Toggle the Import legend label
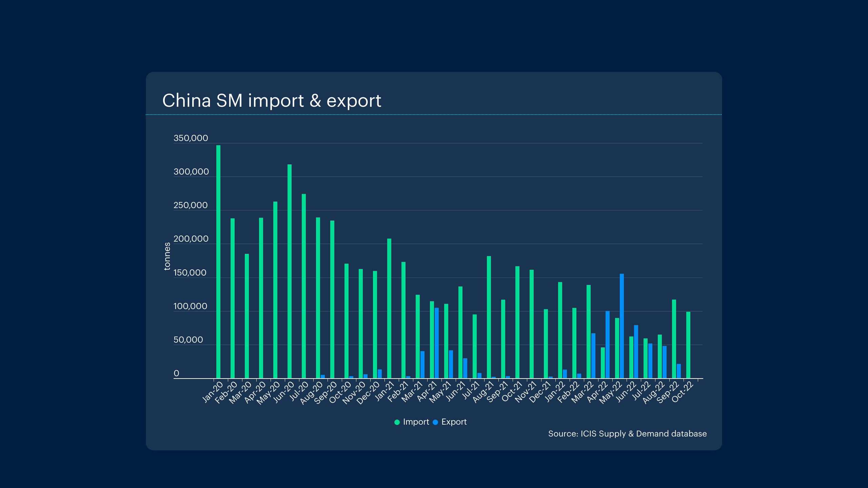This screenshot has width=868, height=488. [416, 422]
